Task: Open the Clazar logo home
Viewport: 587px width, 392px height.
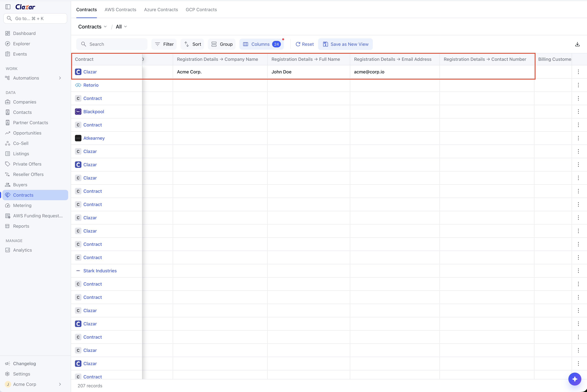Action: click(25, 7)
